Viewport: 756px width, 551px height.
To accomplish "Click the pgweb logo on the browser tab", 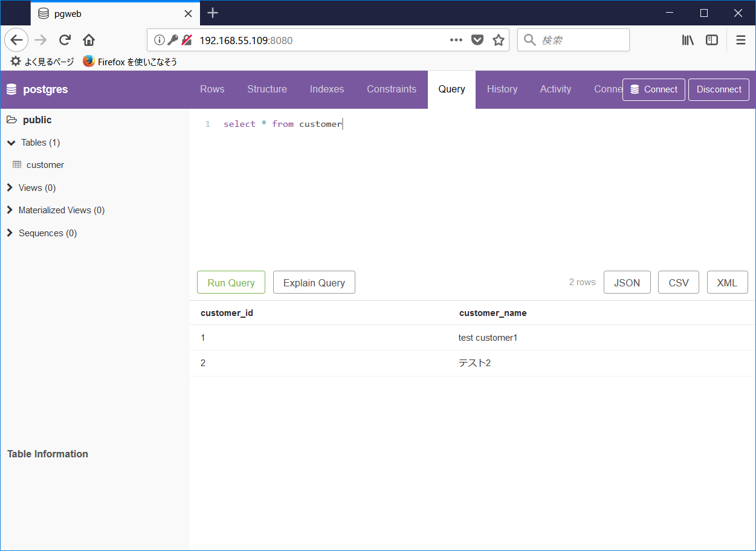I will (43, 13).
